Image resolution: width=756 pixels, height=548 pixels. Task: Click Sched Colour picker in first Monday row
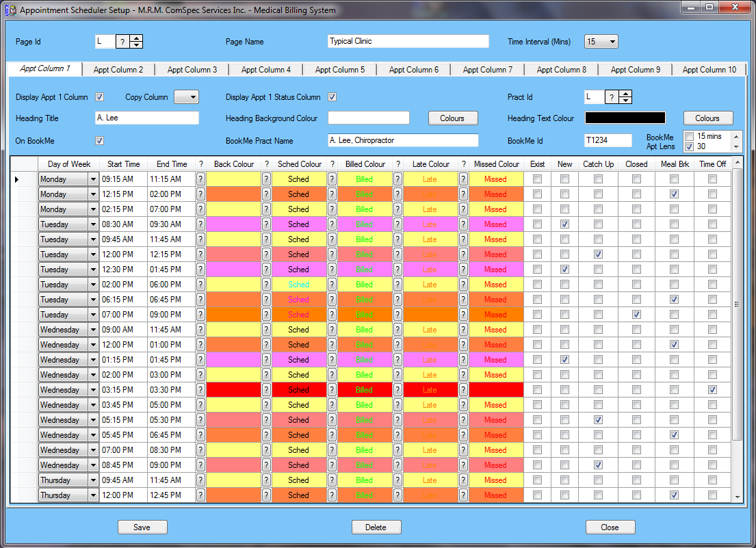[267, 179]
